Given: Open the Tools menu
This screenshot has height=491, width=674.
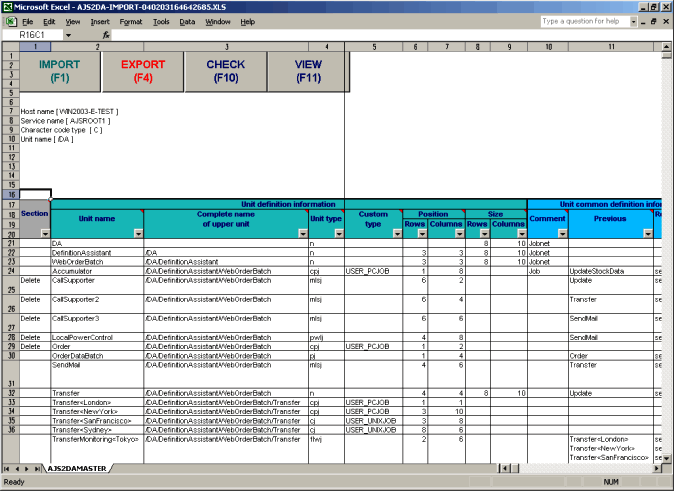Looking at the screenshot, I should pos(161,21).
